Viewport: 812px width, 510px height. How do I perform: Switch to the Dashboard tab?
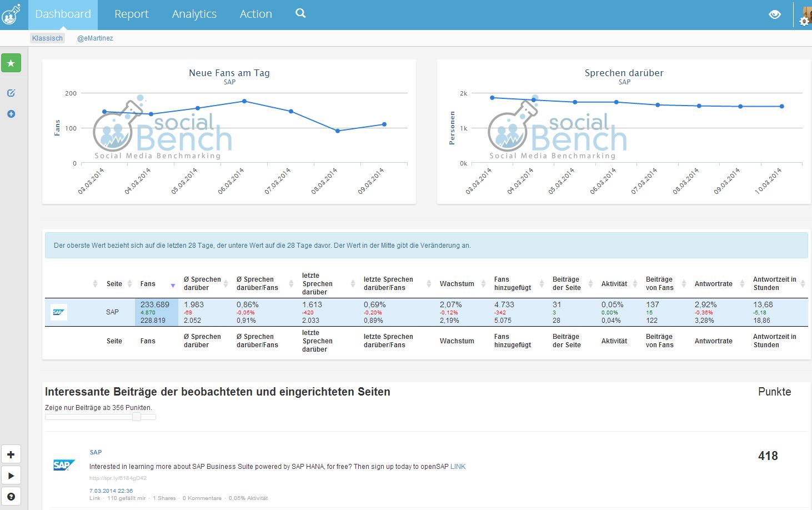point(63,14)
